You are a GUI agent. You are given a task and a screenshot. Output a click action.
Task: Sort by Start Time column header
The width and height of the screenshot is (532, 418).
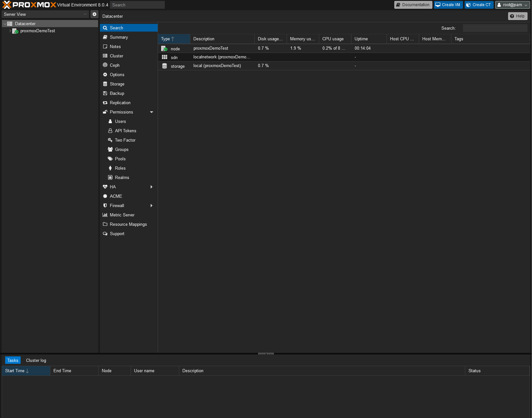26,371
